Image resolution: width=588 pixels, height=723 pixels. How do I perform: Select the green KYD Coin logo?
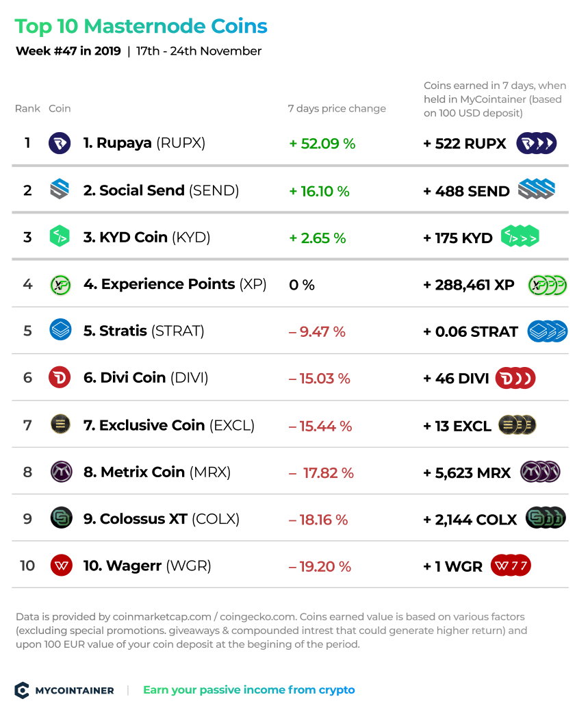tap(60, 236)
